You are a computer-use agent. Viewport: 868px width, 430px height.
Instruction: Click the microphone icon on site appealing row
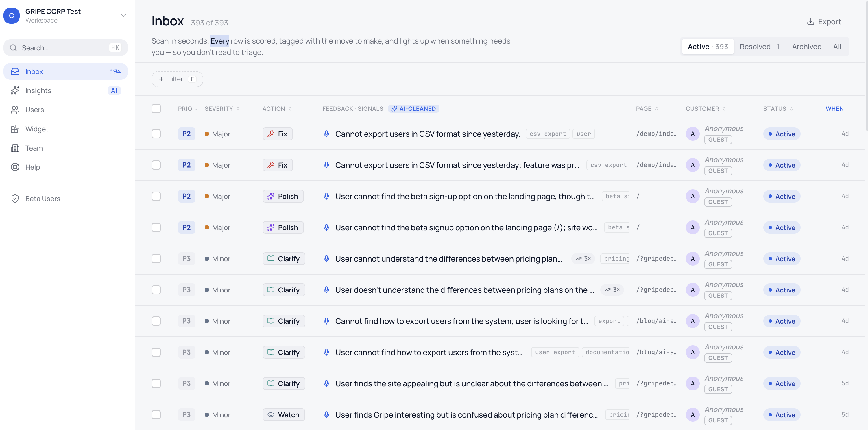[326, 383]
